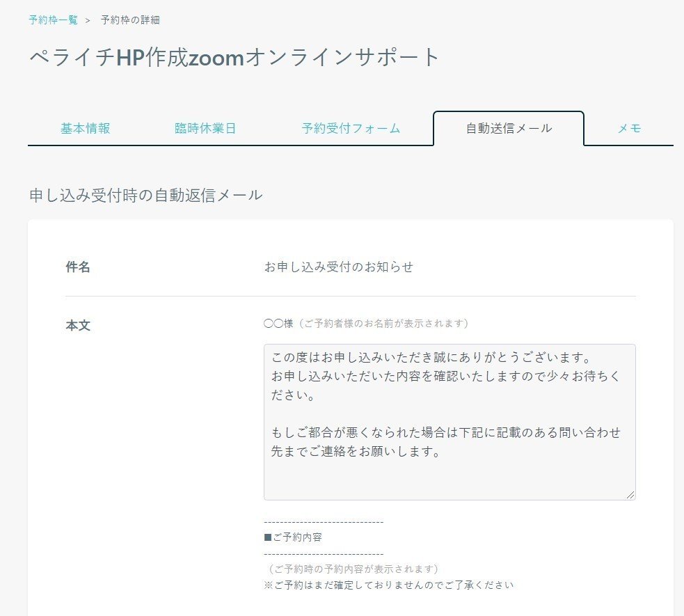Click the 予約枠の詳細 breadcrumb entry
Image resolution: width=684 pixels, height=616 pixels.
tap(127, 20)
